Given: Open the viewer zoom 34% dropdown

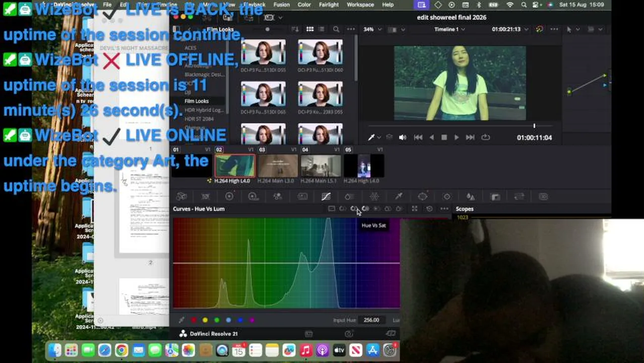Looking at the screenshot, I should tap(372, 29).
